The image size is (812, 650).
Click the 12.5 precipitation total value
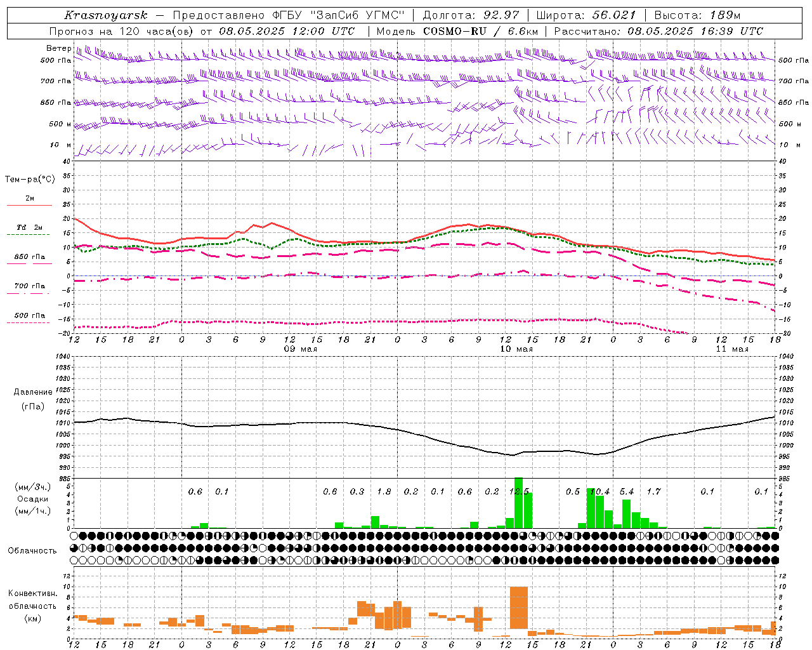(x=519, y=491)
